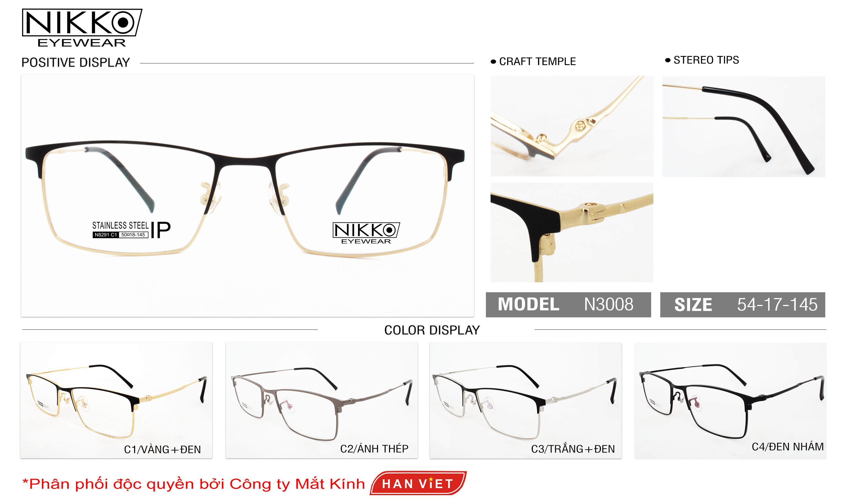Click the NIKKO Eyewear logo at top left
The width and height of the screenshot is (849, 504).
coord(82,28)
